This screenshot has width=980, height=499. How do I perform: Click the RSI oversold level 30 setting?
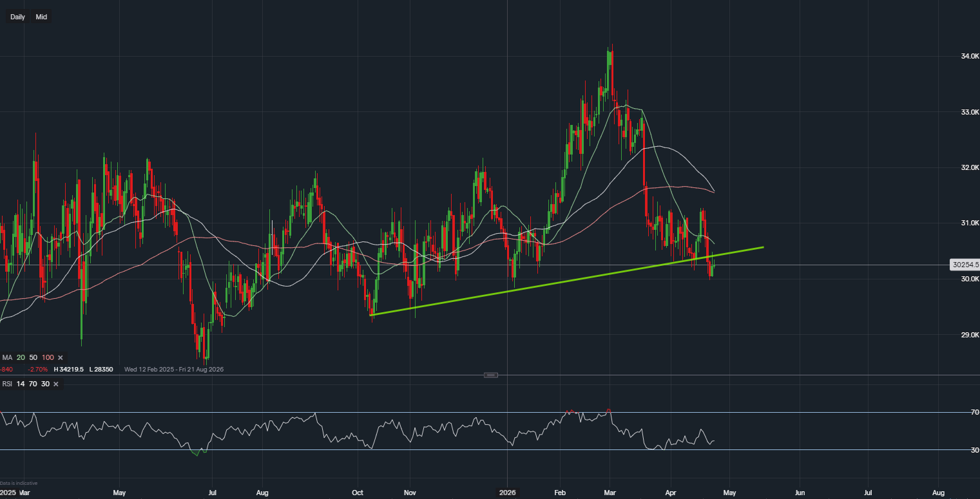pos(45,384)
